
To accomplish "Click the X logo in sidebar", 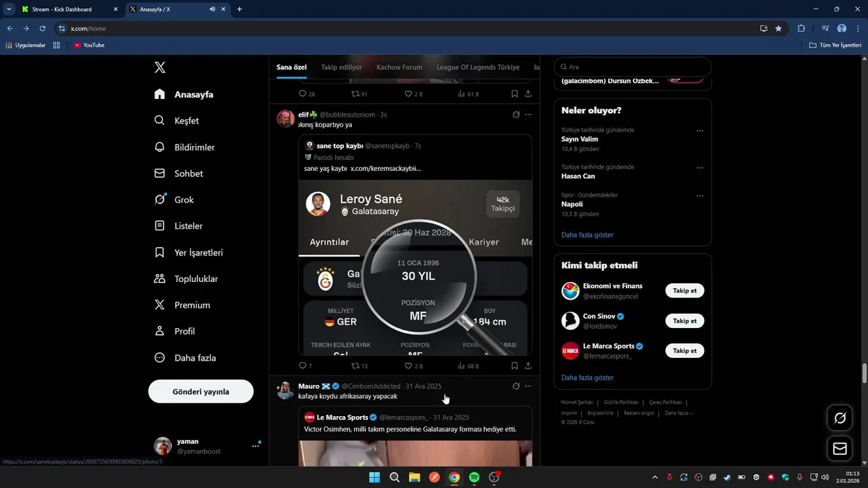I will pos(160,67).
